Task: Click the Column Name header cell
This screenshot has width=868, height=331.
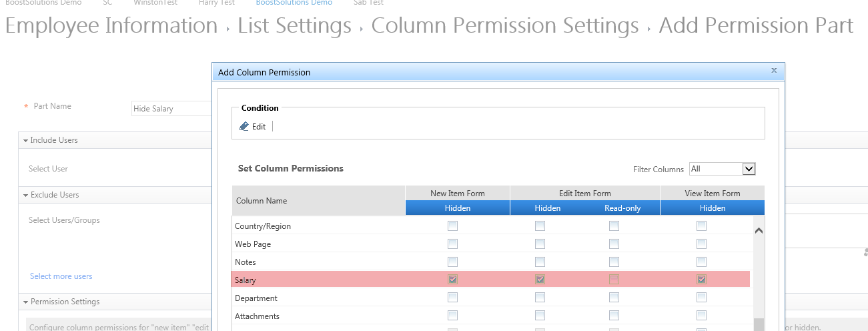Action: pyautogui.click(x=318, y=200)
